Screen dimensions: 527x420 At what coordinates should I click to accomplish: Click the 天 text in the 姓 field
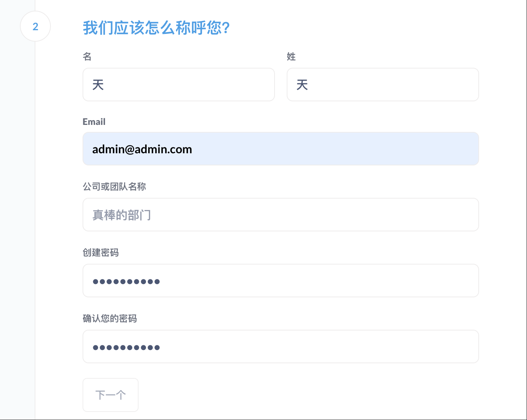(x=302, y=85)
